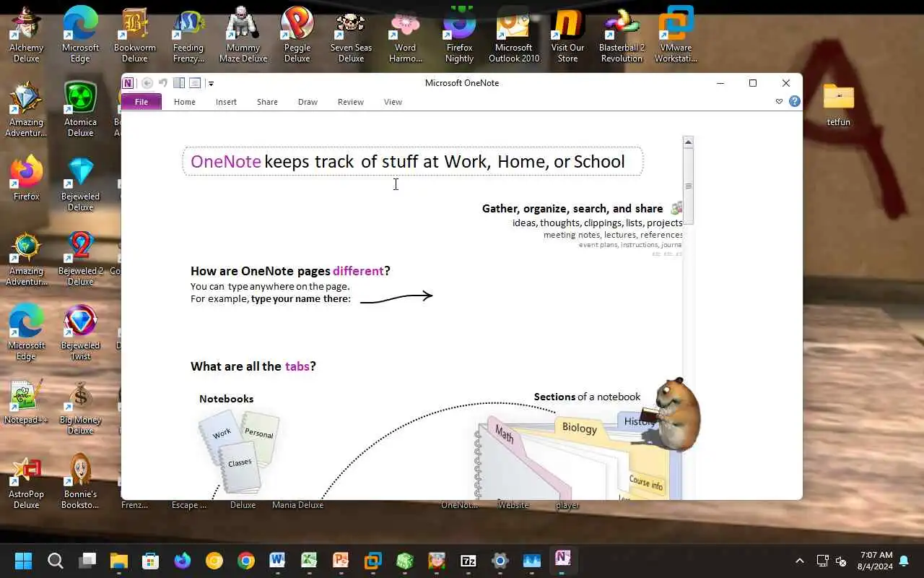Screen dimensions: 924x578
Task: Select the Review ribbon tab
Action: coord(351,102)
